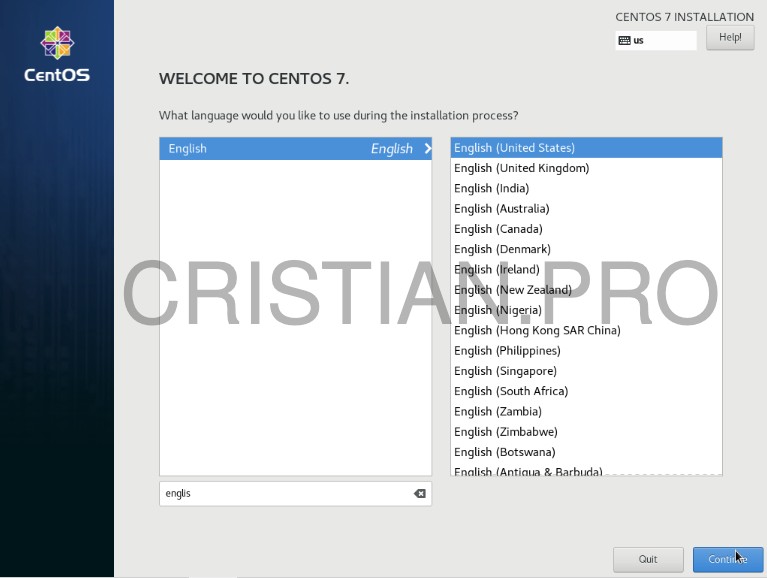The image size is (767, 578).
Task: Choose English (Nigeria) locale
Action: pyautogui.click(x=586, y=310)
